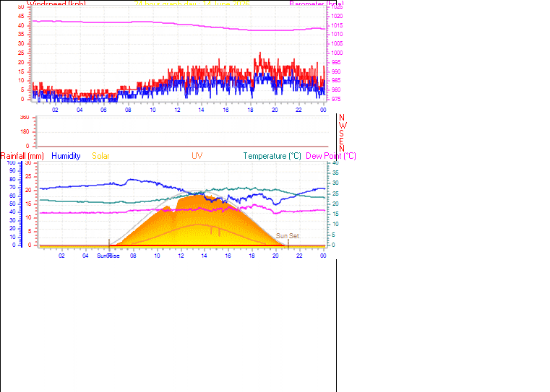Click the 08 hour tick on windspeed chart
The height and width of the screenshot is (392, 550).
(x=128, y=110)
